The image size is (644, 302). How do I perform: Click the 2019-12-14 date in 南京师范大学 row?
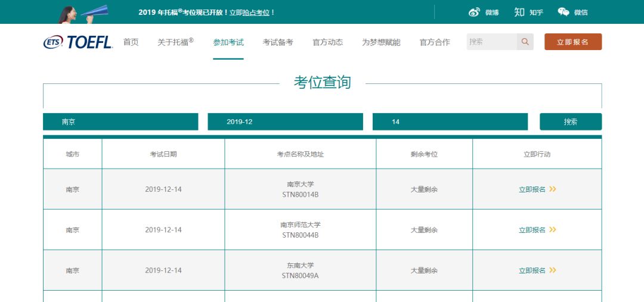163,230
